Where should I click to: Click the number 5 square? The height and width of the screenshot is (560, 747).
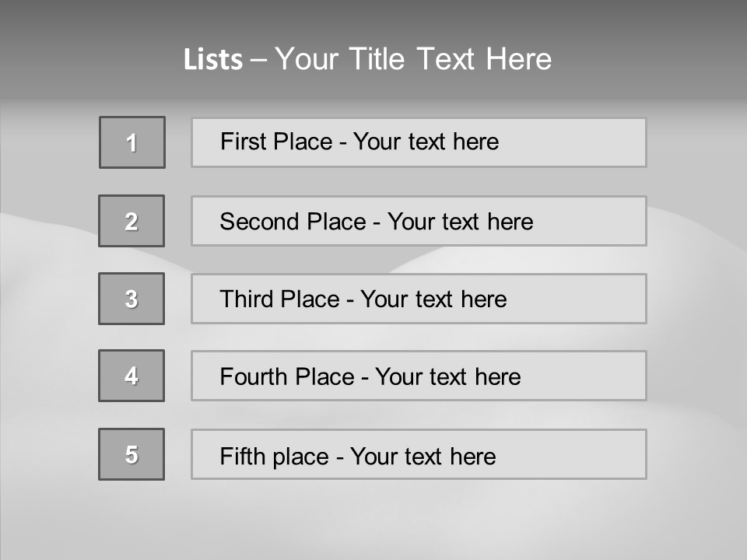point(132,454)
